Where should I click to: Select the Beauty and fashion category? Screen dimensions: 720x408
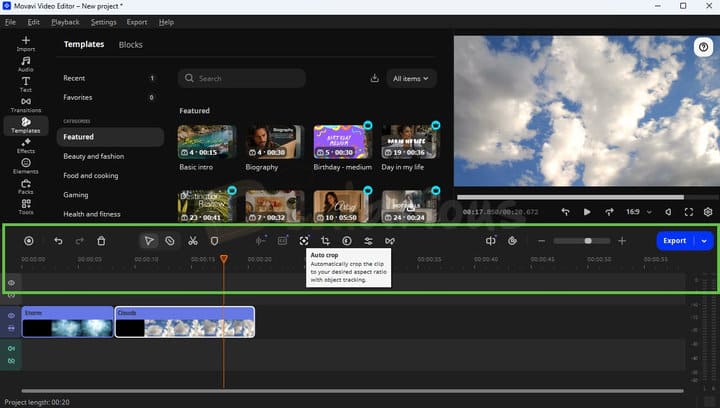point(110,156)
